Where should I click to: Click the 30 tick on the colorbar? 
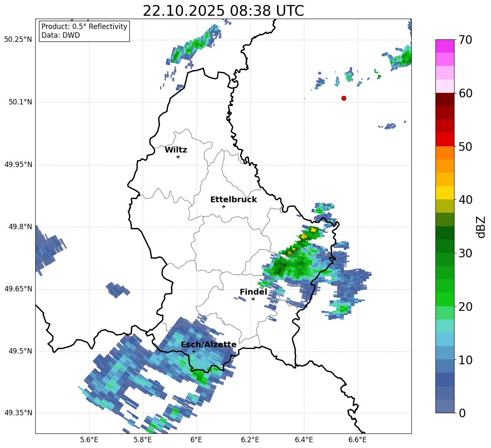click(x=465, y=253)
